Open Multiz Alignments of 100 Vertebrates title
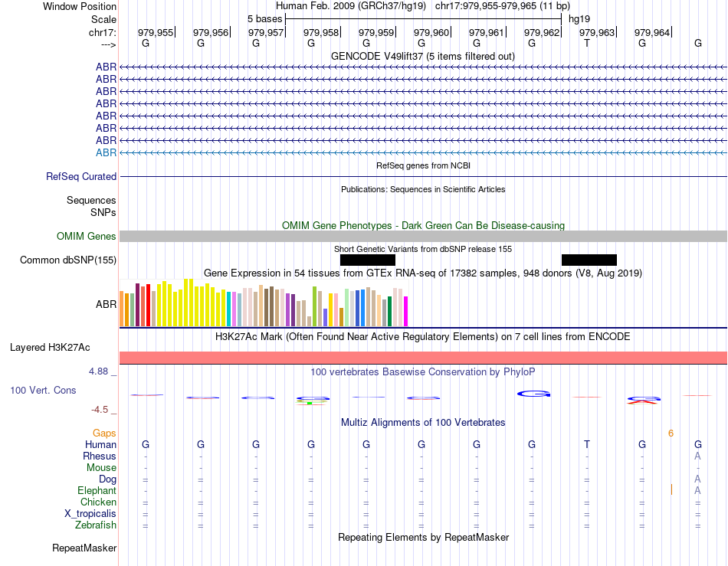728x566 pixels. point(423,422)
